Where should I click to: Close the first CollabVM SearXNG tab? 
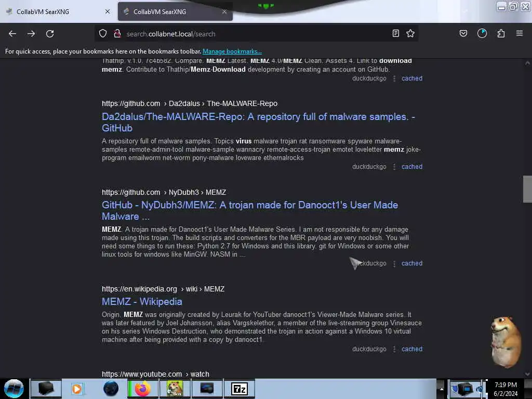tap(108, 11)
